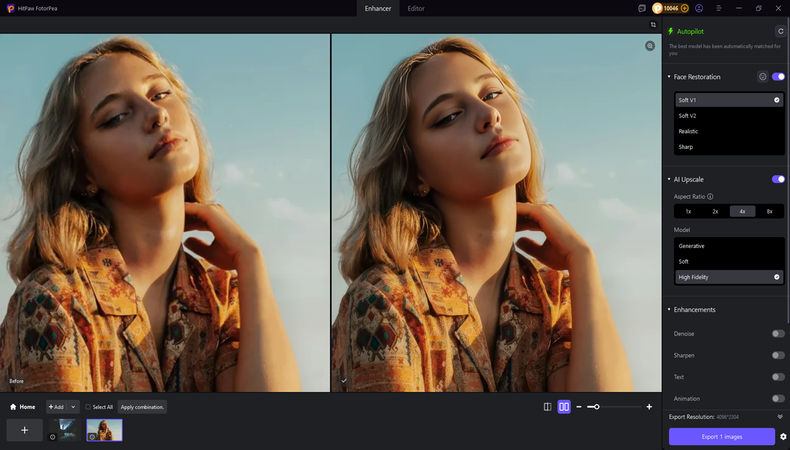Disable the Face Restoration toggle

click(777, 77)
